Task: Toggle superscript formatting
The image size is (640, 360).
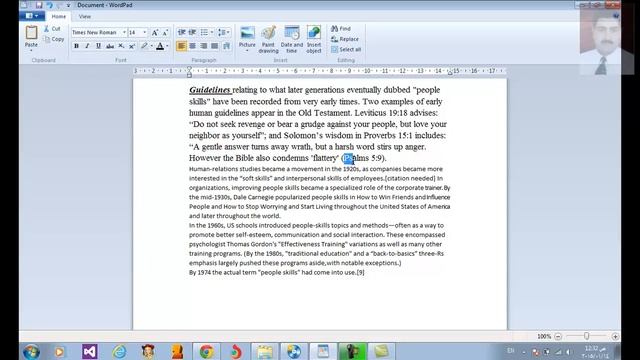Action: pos(132,46)
